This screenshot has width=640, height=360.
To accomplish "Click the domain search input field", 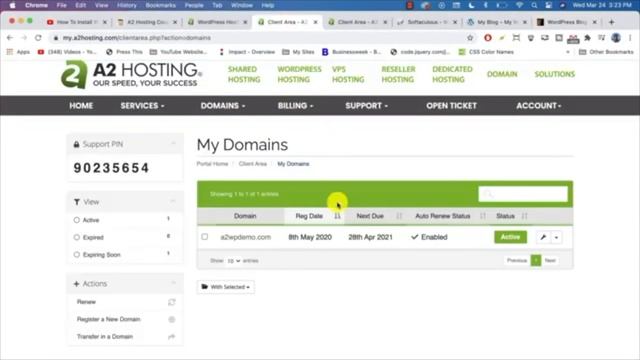I will [x=523, y=194].
